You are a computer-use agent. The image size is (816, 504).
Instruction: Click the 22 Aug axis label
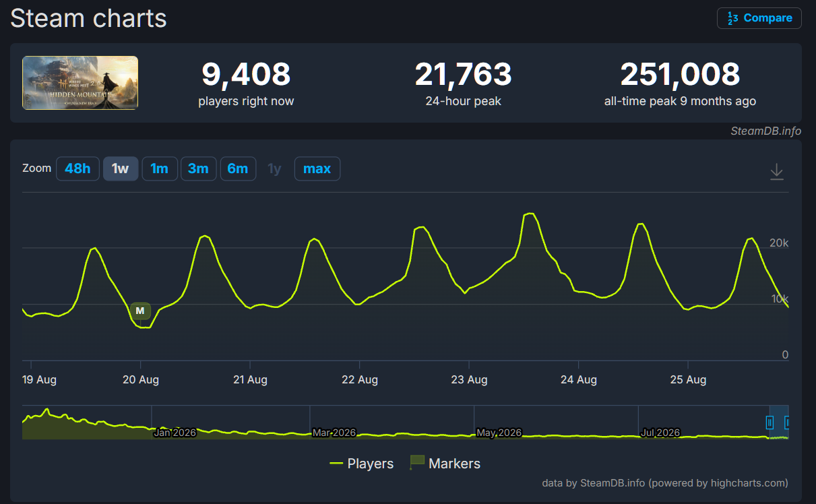click(360, 379)
